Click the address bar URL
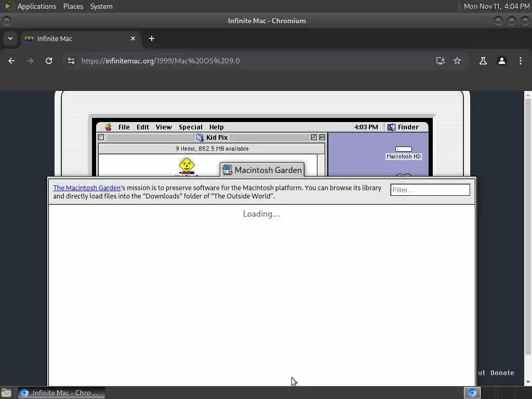 coord(161,61)
